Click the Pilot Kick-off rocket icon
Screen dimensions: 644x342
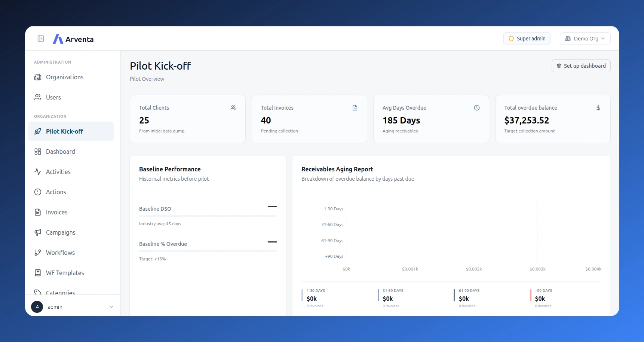tap(38, 131)
